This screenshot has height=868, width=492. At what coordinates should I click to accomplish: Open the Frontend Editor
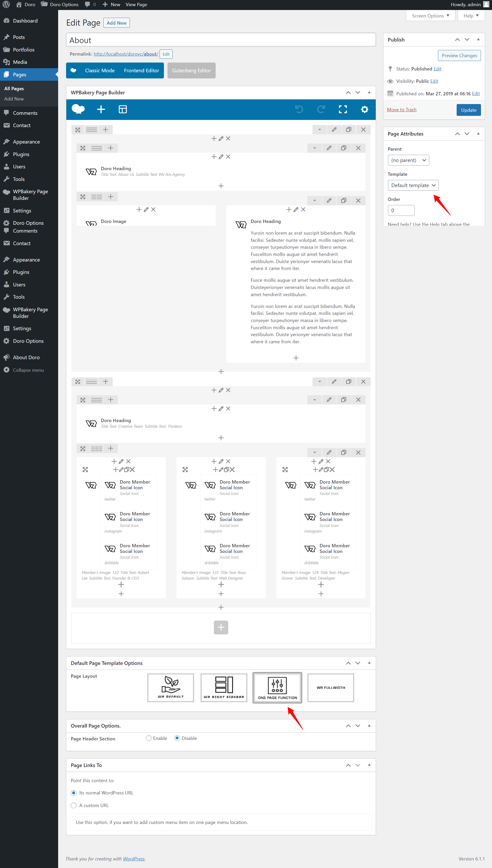pos(141,71)
